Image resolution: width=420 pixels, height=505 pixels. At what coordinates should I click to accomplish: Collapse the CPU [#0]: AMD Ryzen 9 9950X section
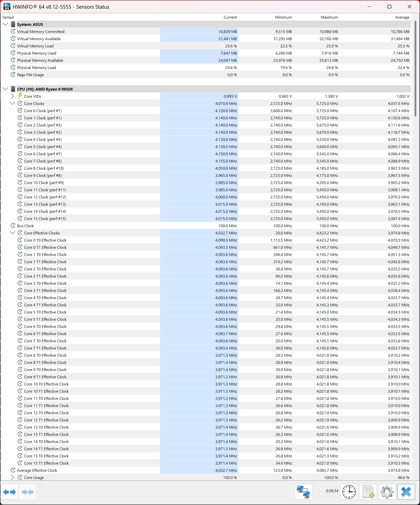pos(6,89)
